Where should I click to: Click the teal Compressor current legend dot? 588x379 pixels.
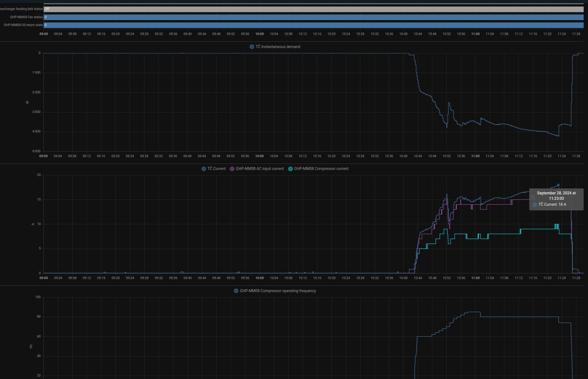290,169
